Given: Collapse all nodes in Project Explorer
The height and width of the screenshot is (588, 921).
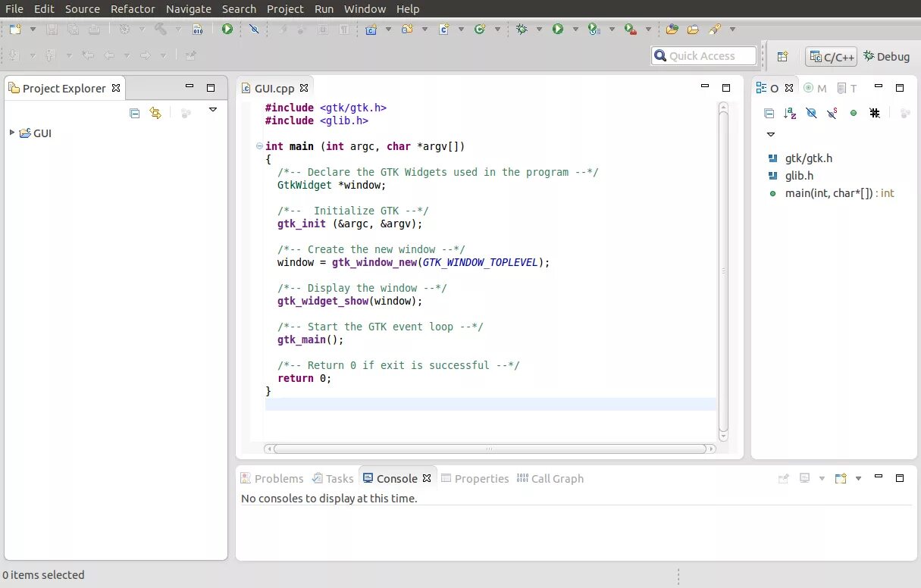Looking at the screenshot, I should 135,112.
